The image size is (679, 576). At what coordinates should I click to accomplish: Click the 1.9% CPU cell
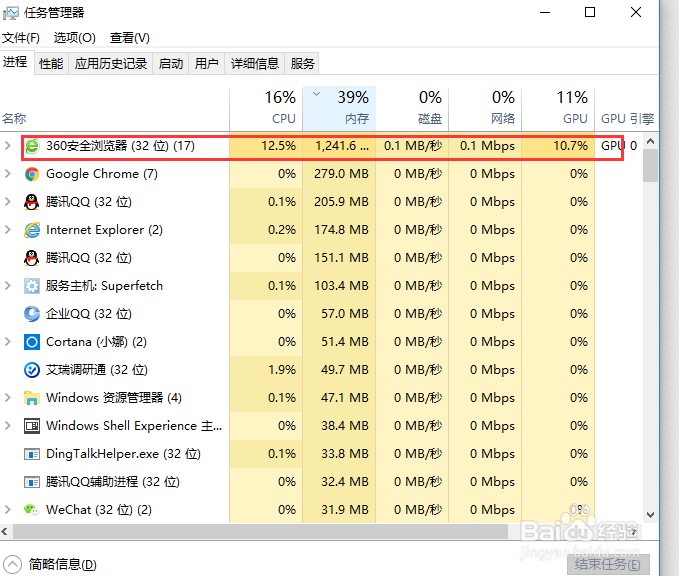tap(266, 370)
